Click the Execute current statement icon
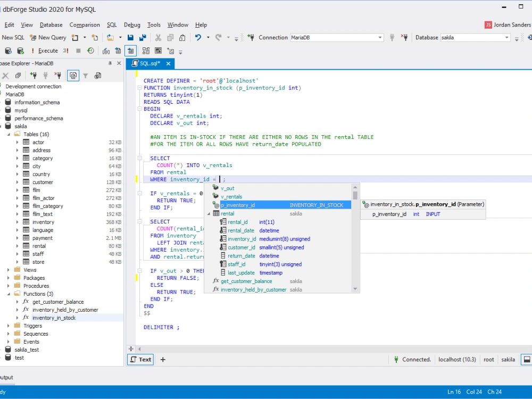The image size is (532, 399). click(66, 51)
